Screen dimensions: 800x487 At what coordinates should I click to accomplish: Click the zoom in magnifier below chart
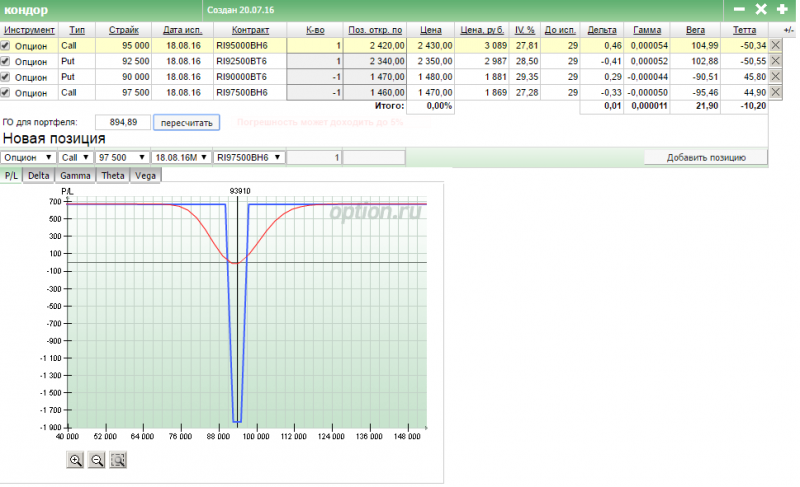(75, 460)
